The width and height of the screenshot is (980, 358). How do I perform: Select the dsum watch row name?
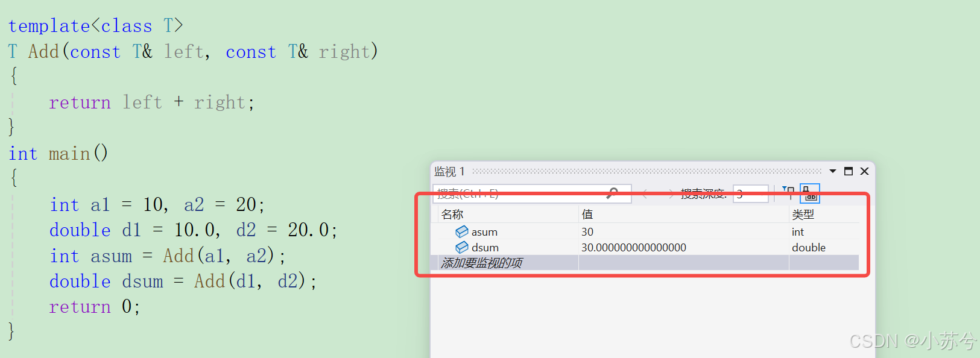[x=485, y=248]
